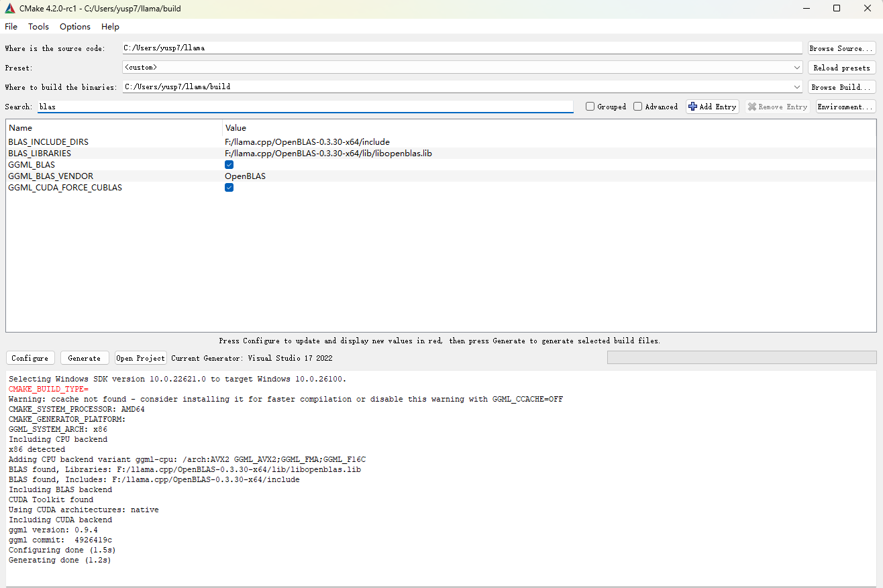Toggle the Grouped checkbox

[590, 107]
